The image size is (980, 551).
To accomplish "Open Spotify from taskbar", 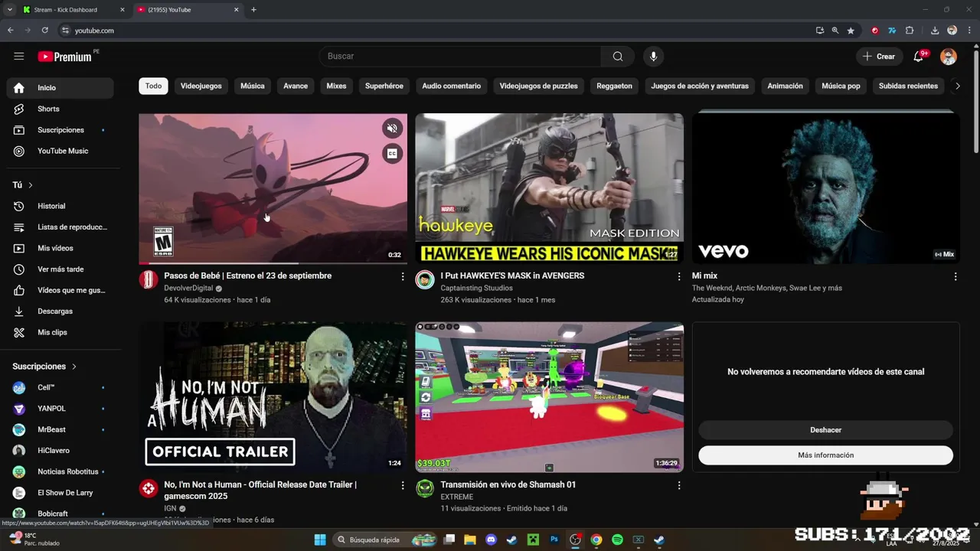I will pyautogui.click(x=617, y=540).
